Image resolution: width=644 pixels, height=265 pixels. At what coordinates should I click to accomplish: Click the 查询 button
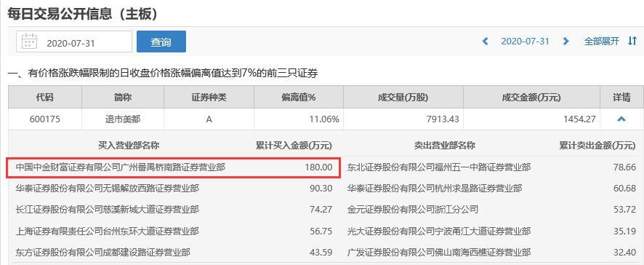click(x=161, y=41)
